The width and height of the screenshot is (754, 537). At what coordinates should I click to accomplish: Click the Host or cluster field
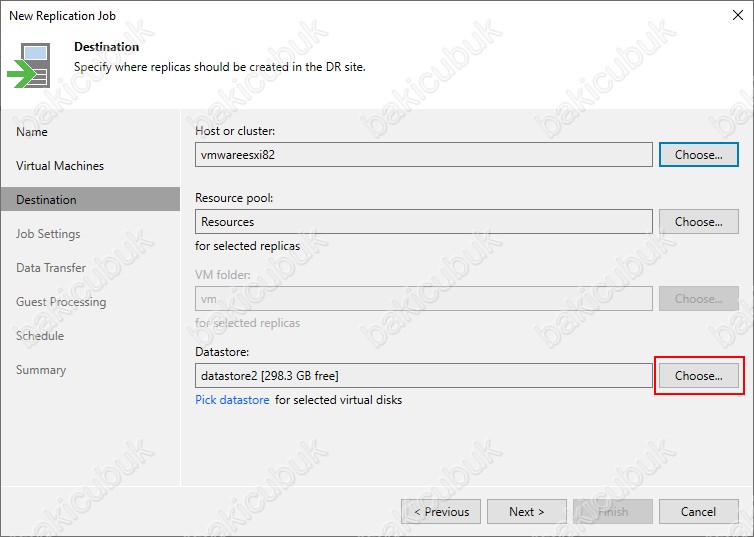click(424, 155)
